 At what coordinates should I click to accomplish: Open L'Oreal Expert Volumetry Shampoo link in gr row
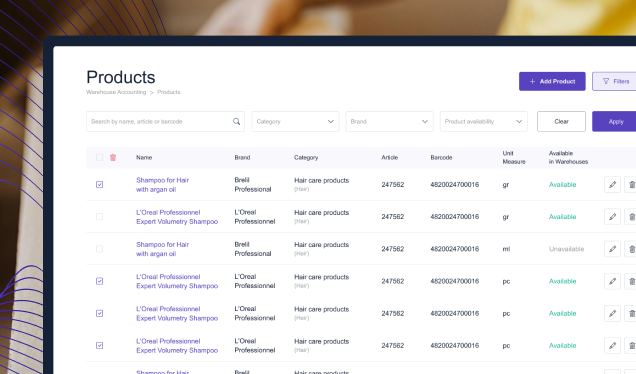click(177, 217)
